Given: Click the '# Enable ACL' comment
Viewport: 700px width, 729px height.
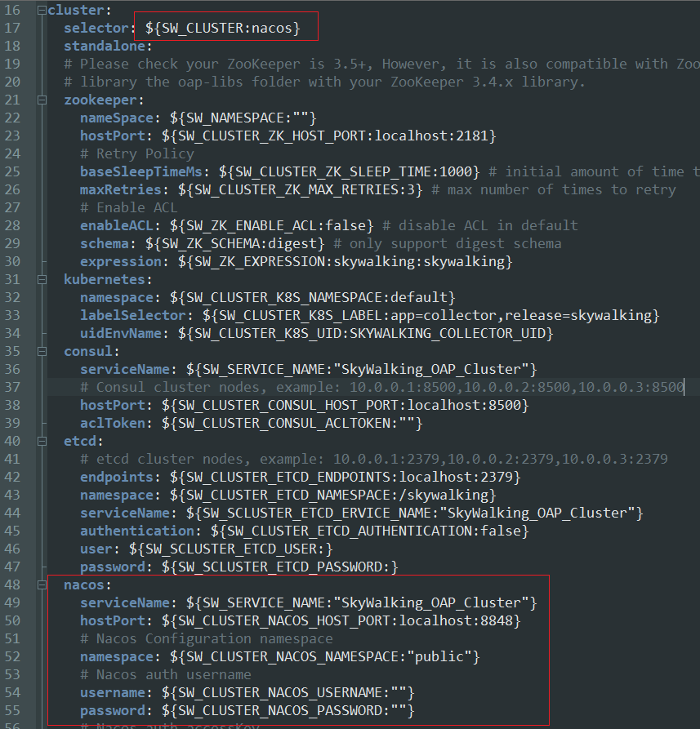Looking at the screenshot, I should [129, 208].
